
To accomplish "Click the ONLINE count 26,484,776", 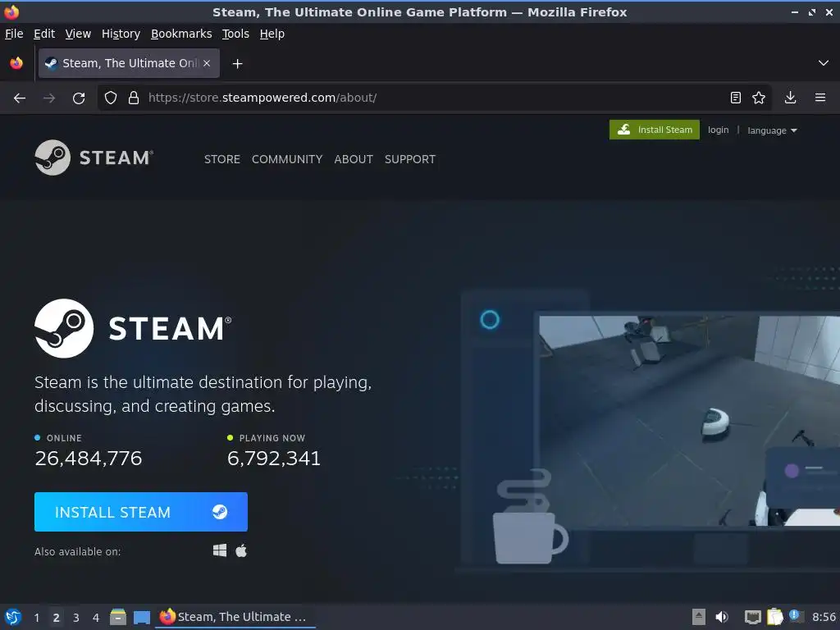I will 89,459.
